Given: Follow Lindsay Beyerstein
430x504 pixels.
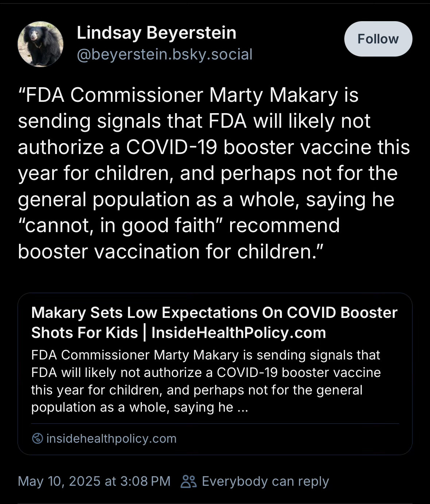Looking at the screenshot, I should coord(378,39).
